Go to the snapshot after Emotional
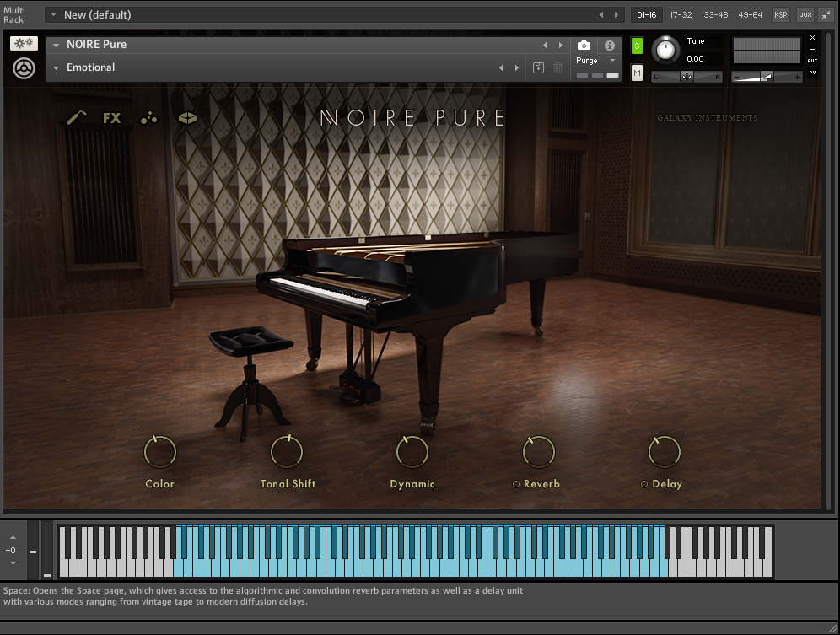840x635 pixels. (x=516, y=67)
